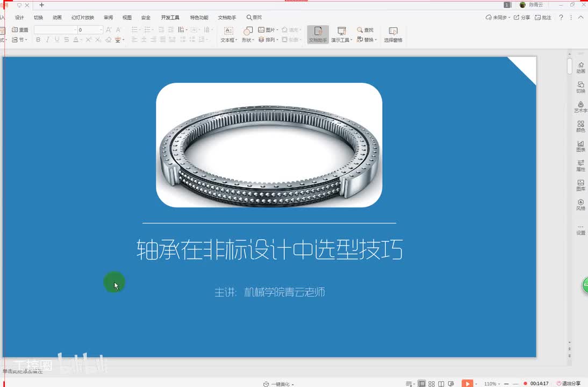Viewport: 588px width, 387px height.
Task: Click the 查找 find button in ribbon
Action: tap(365, 30)
